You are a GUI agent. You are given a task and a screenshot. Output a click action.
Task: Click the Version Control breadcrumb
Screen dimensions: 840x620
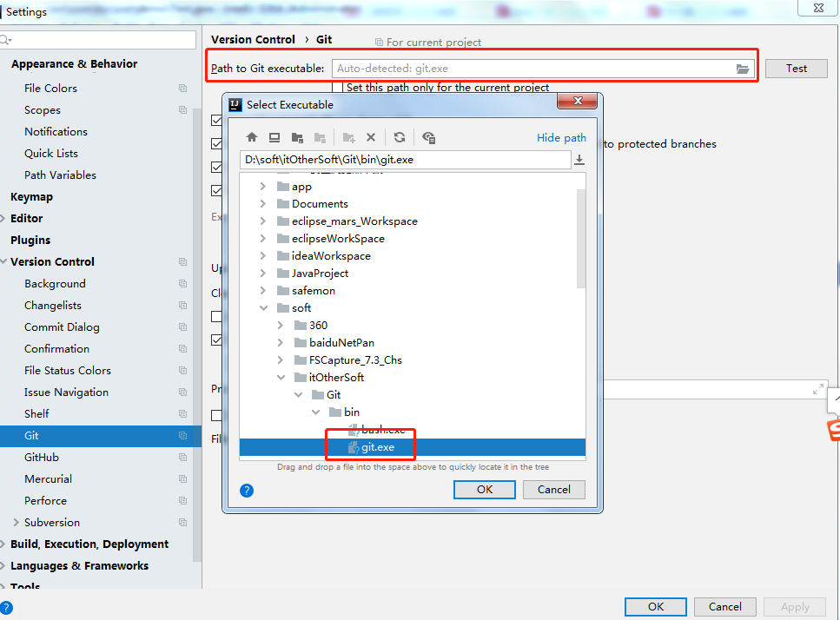point(253,40)
